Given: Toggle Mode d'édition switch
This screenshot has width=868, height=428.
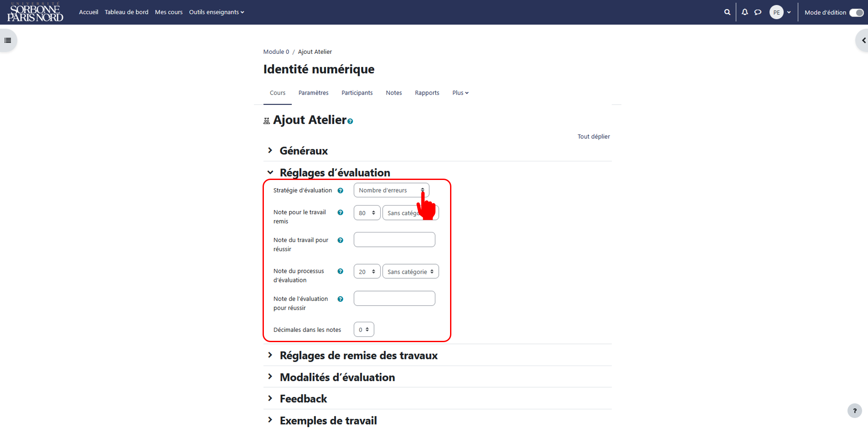Looking at the screenshot, I should 856,13.
